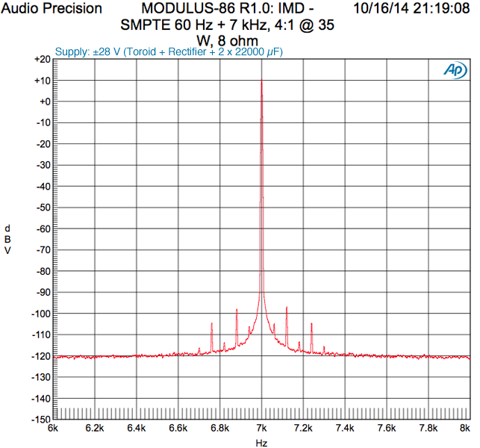The height and width of the screenshot is (448, 480).
Task: Click the timestamp '10/16/14 21:19:08'
Action: pos(411,8)
